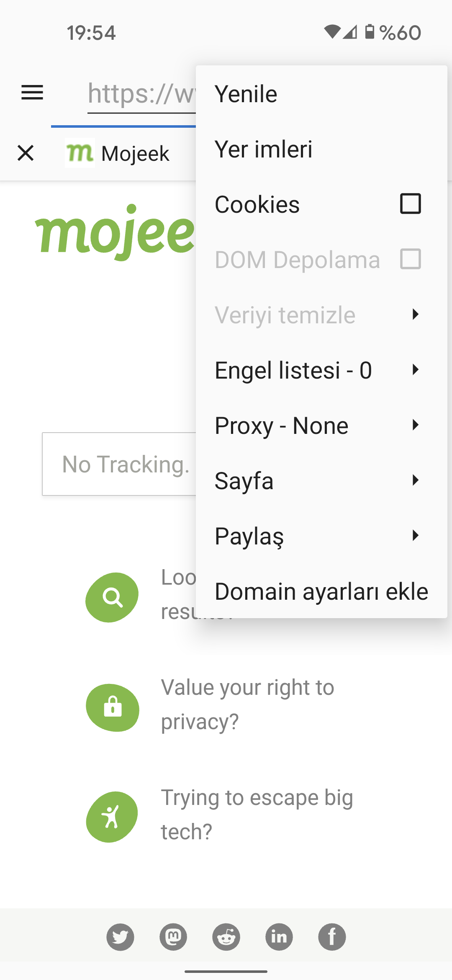Click the Facebook footer icon
The width and height of the screenshot is (452, 980).
tap(332, 937)
